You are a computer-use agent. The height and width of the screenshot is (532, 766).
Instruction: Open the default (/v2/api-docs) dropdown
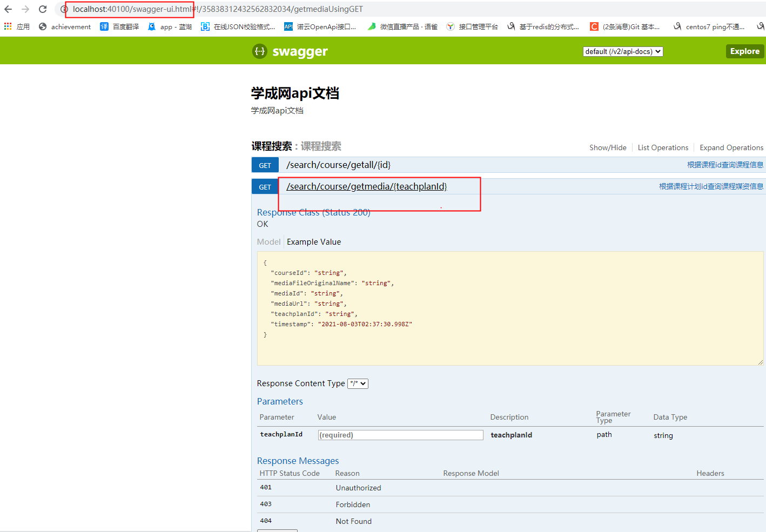[623, 51]
